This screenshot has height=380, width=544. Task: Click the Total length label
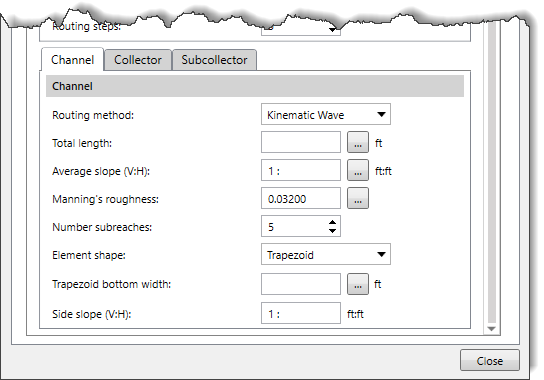coord(82,143)
